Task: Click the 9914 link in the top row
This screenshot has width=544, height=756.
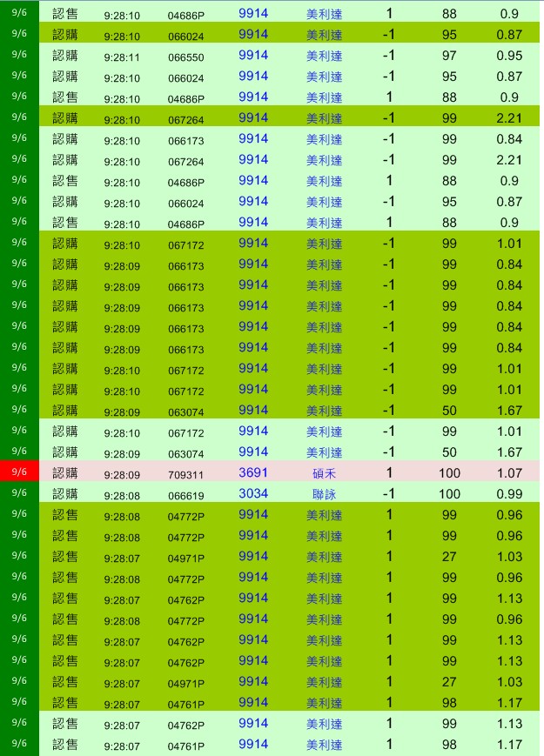Action: click(253, 13)
